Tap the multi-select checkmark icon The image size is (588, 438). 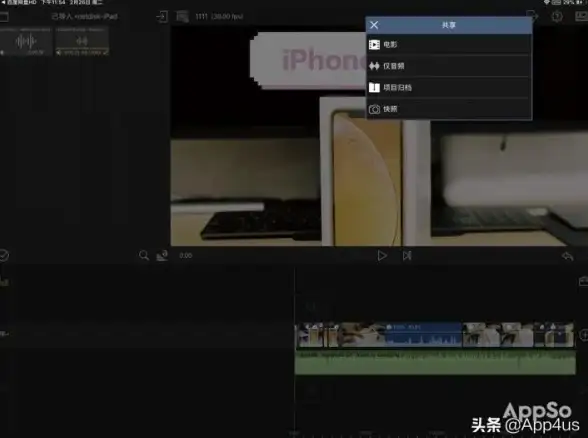(x=4, y=255)
